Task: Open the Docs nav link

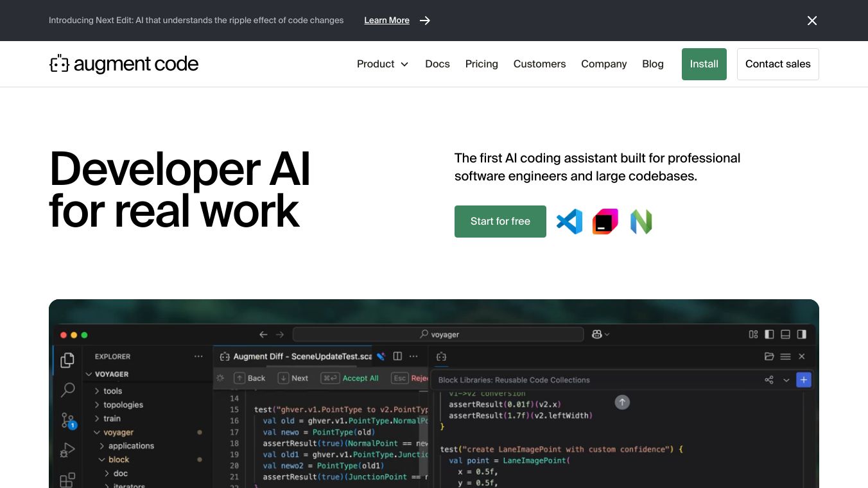Action: (437, 64)
